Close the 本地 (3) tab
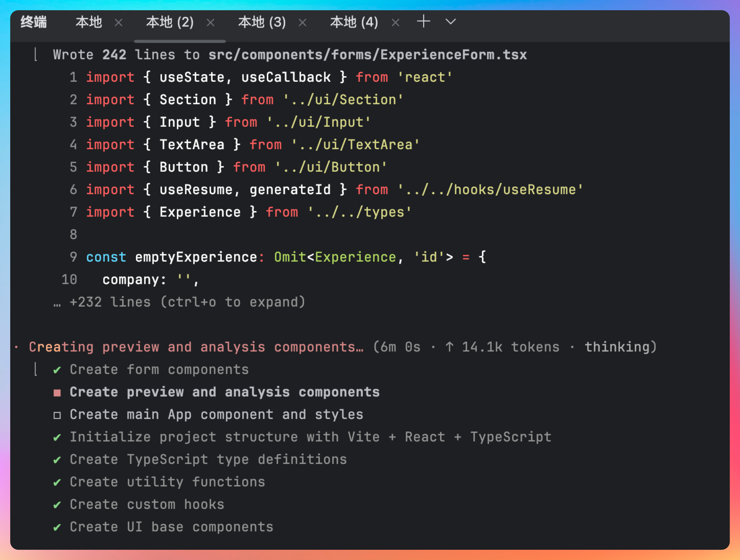 tap(303, 23)
